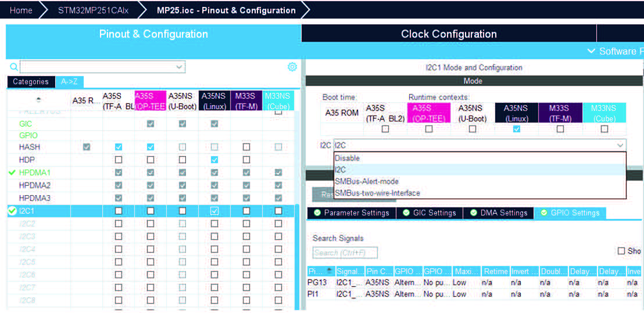
Task: Open the Parameter Settings tab
Action: [351, 213]
